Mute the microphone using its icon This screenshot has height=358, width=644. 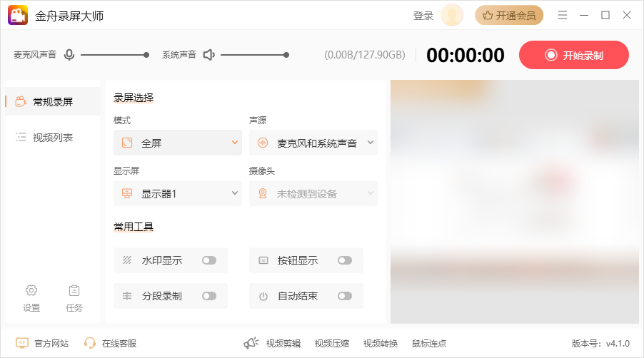(69, 54)
